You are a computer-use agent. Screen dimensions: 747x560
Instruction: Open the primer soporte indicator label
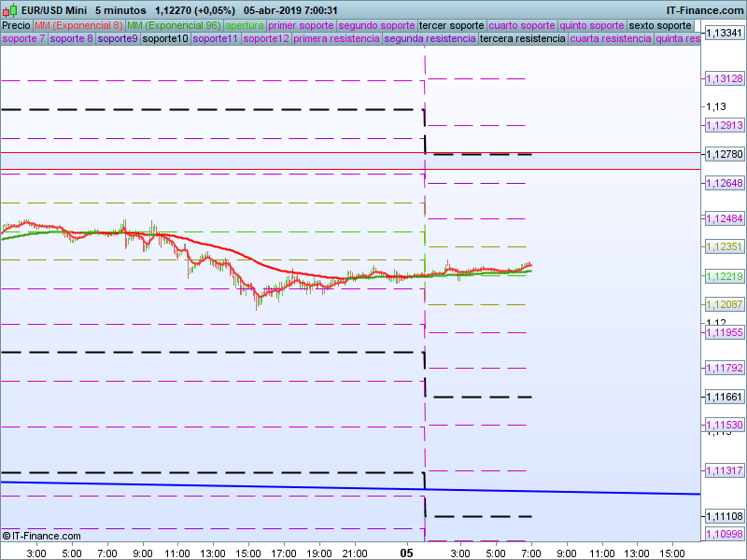click(x=301, y=25)
